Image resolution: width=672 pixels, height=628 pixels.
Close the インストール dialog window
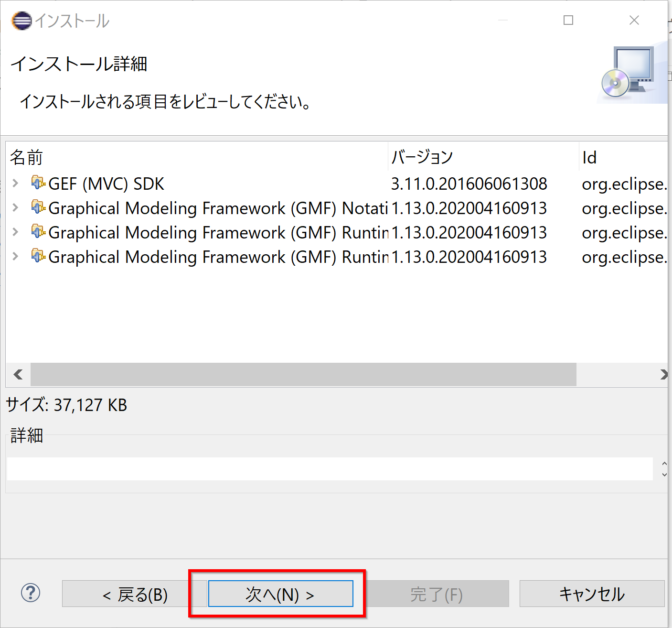pyautogui.click(x=634, y=20)
